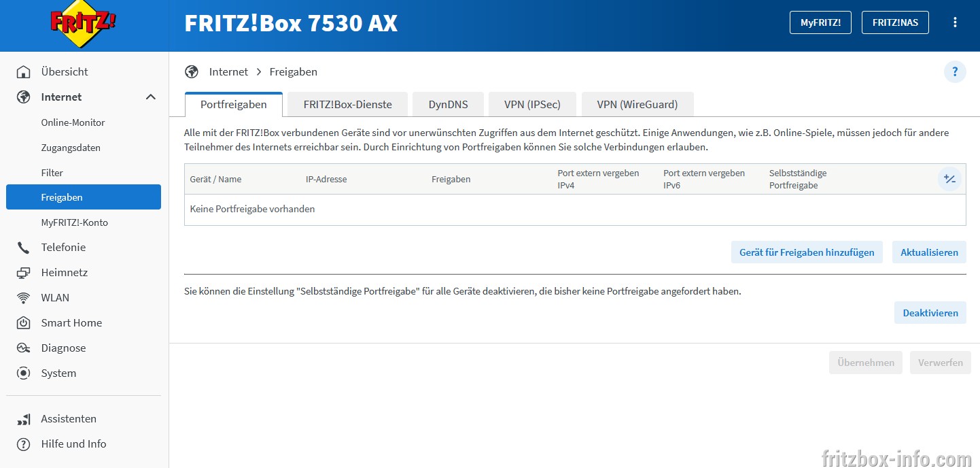Switch to the VPN (WireGuard) tab
The image size is (980, 468).
(637, 105)
